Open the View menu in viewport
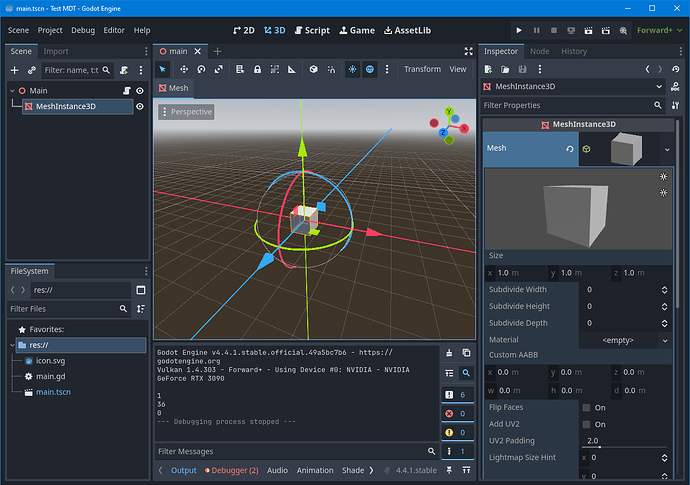Screen dimensions: 690x485 (x=458, y=69)
